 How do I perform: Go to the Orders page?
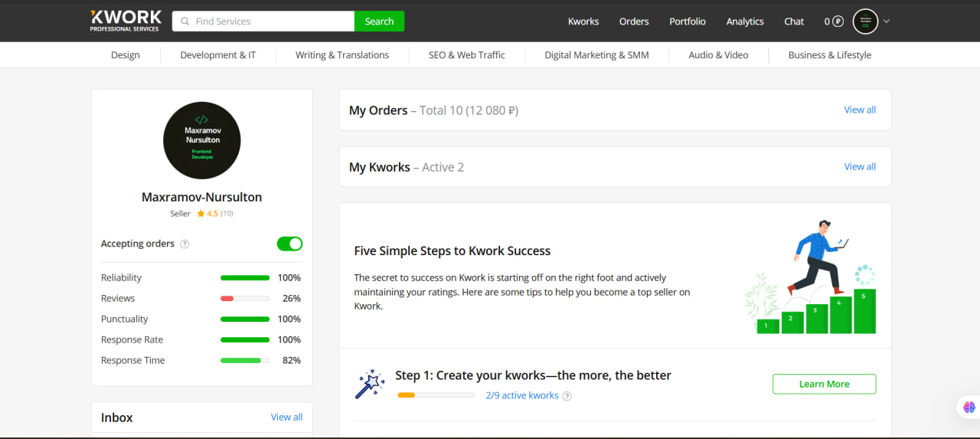[x=634, y=21]
